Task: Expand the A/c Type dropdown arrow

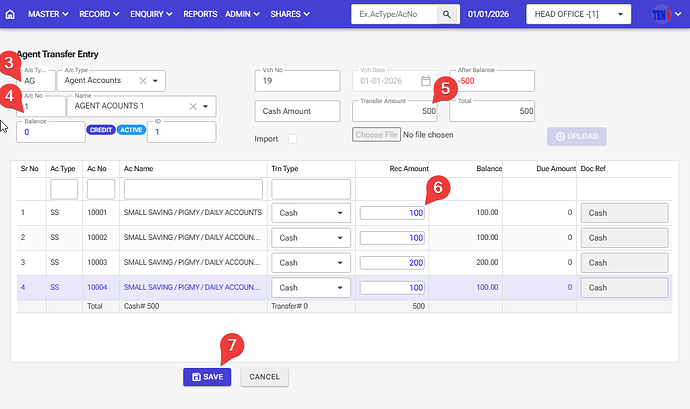Action: (157, 81)
